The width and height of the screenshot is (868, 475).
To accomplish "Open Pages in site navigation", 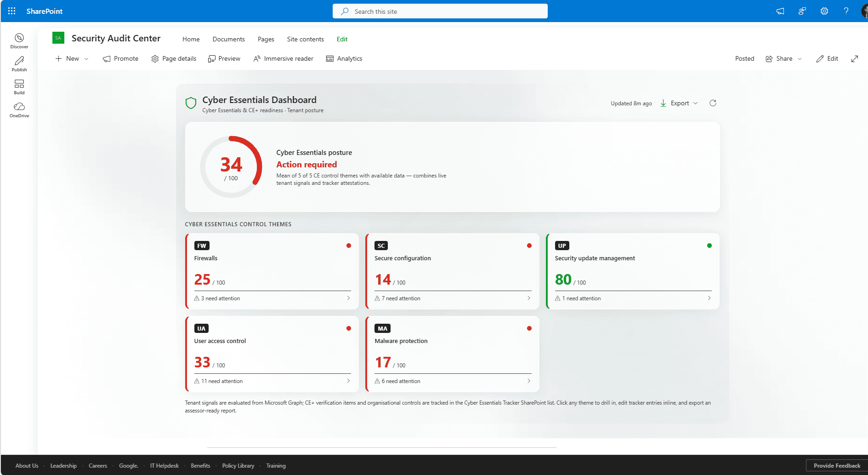I will [x=266, y=39].
